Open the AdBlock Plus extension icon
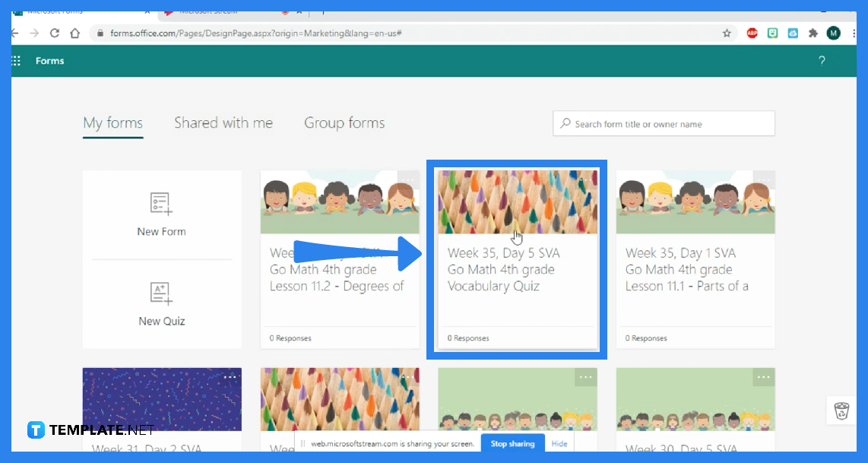 coord(752,33)
